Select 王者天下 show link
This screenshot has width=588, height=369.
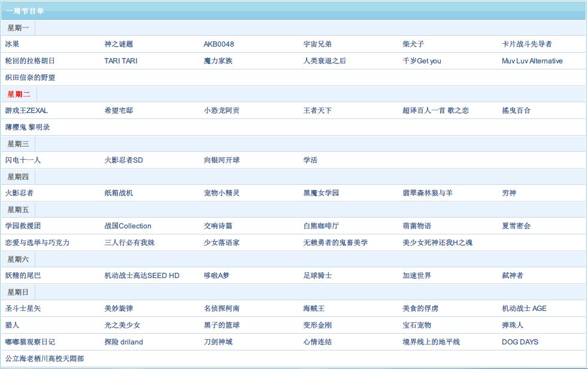[317, 111]
